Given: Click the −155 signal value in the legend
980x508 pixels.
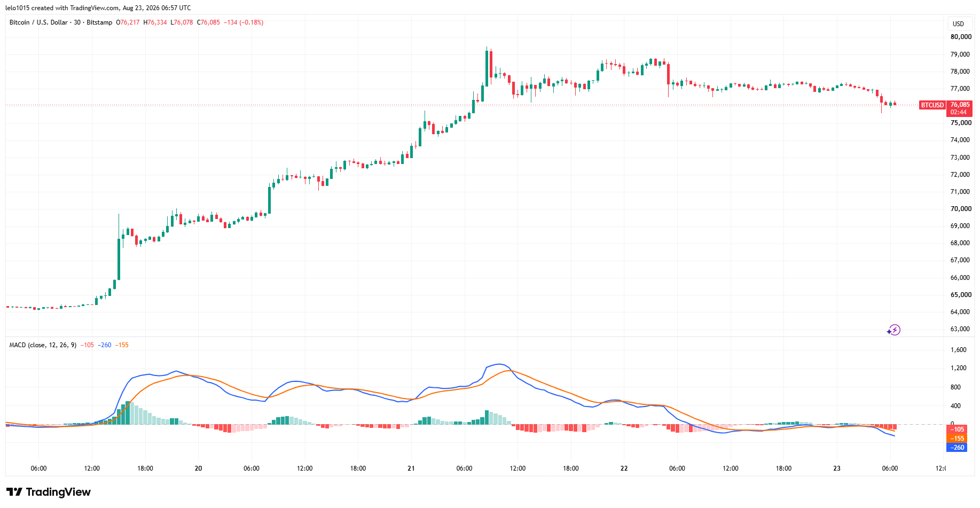Looking at the screenshot, I should coord(122,345).
